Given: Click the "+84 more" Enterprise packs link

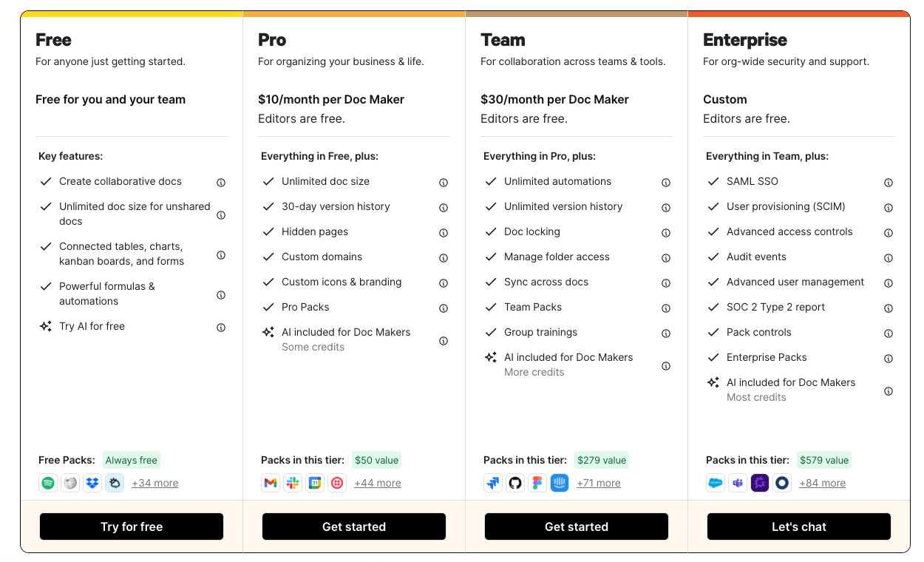Looking at the screenshot, I should (x=822, y=483).
